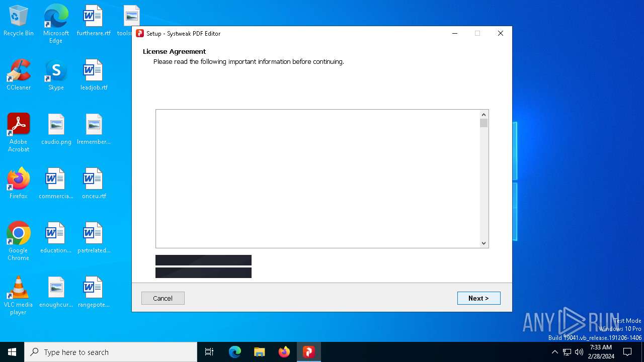Open VLC media player desktop shortcut
This screenshot has height=362, width=644.
pyautogui.click(x=19, y=296)
